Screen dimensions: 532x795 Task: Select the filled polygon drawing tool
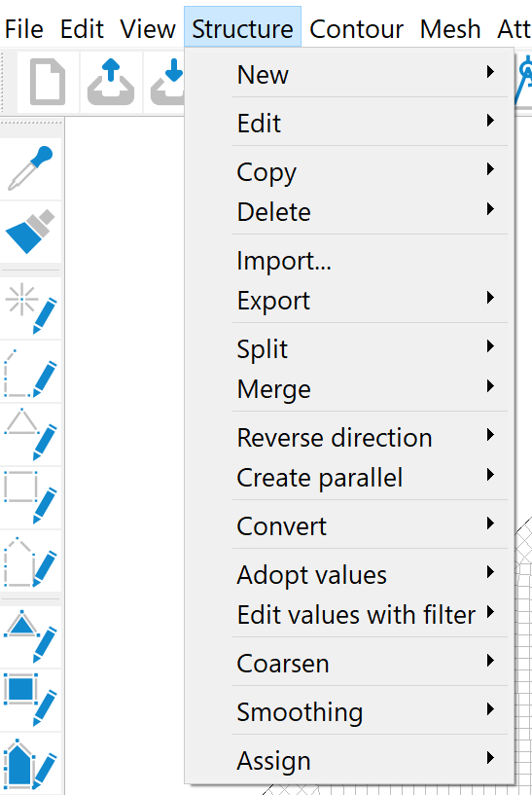coord(31,763)
